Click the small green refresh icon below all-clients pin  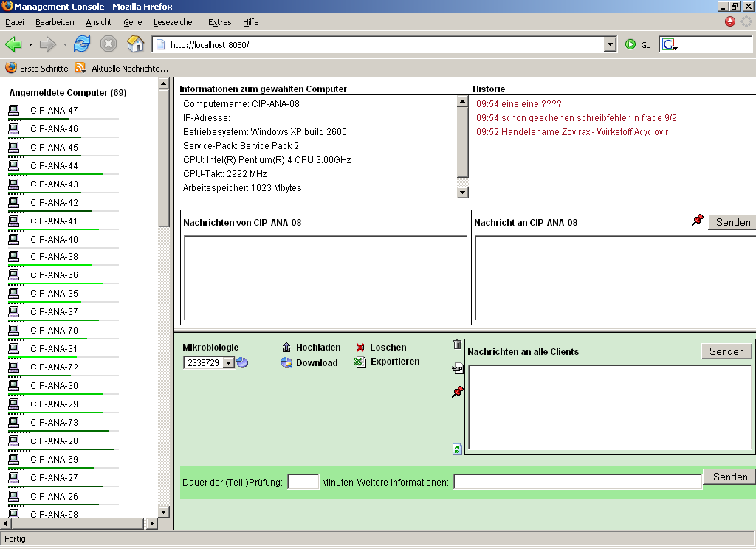pyautogui.click(x=457, y=449)
